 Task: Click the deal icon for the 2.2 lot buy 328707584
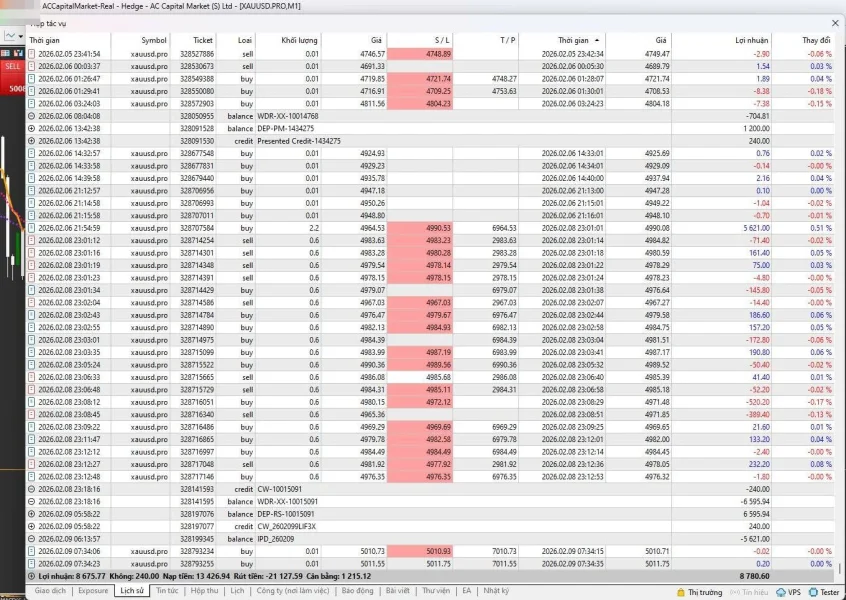pyautogui.click(x=32, y=228)
